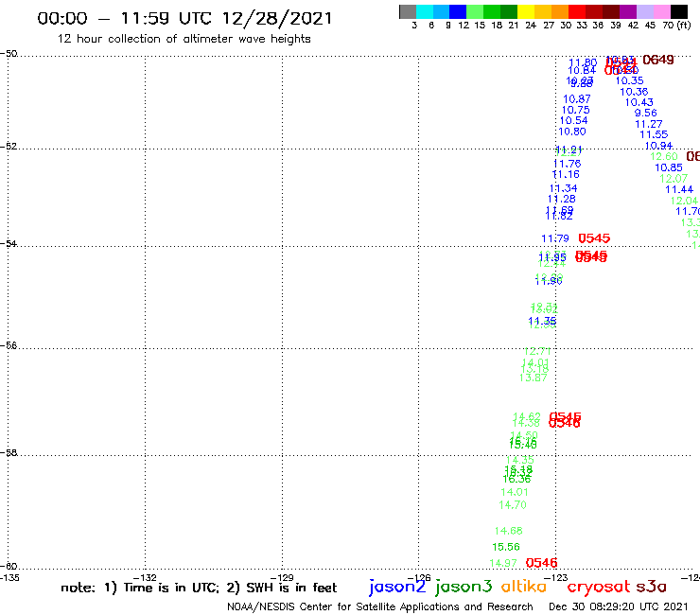Click the altika satellite label
The height and width of the screenshot is (615, 700).
pyautogui.click(x=524, y=586)
